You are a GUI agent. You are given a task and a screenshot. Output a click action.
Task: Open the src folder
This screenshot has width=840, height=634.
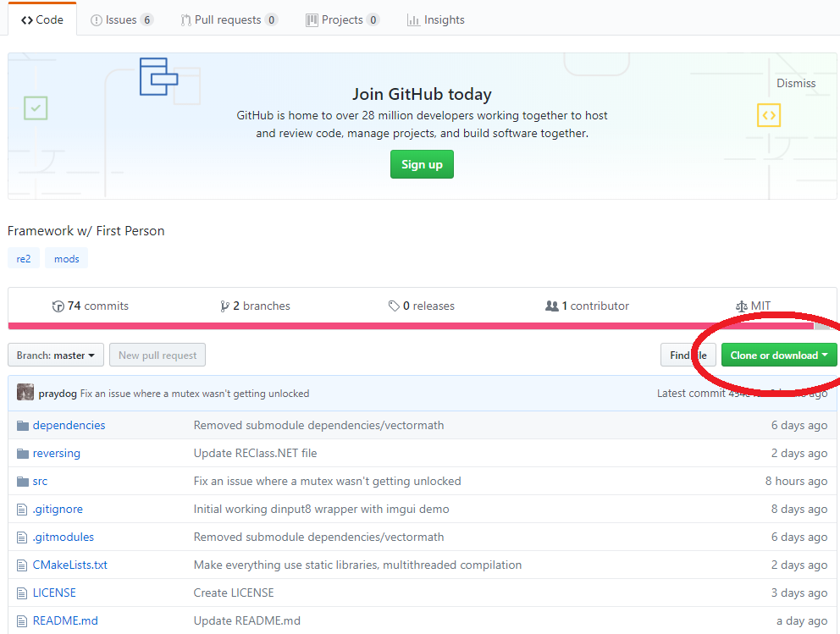point(40,481)
